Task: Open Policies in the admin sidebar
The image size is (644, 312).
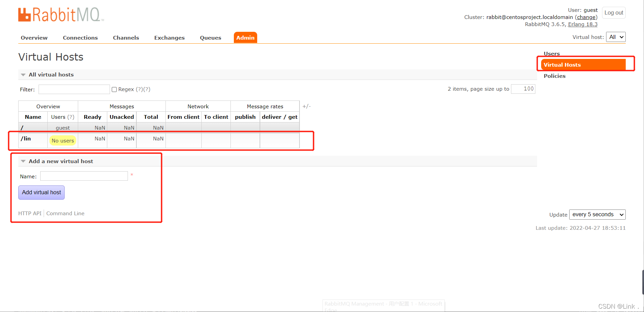Action: (554, 76)
